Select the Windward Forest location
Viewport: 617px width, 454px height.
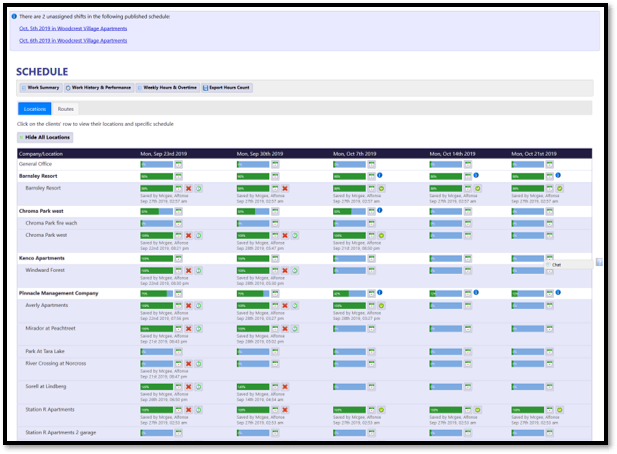tap(45, 270)
